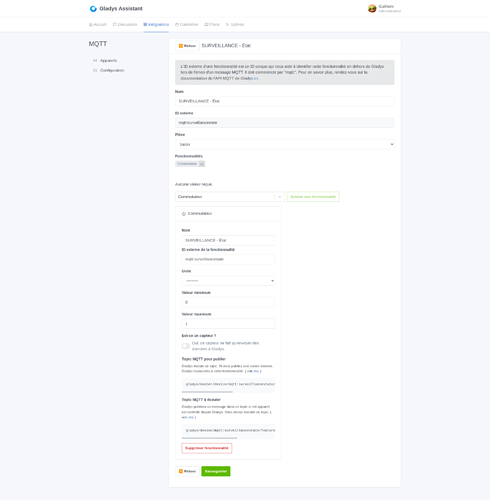Click the MQTT listen topic code box
Image resolution: width=490 pixels, height=500 pixels.
pyautogui.click(x=228, y=430)
